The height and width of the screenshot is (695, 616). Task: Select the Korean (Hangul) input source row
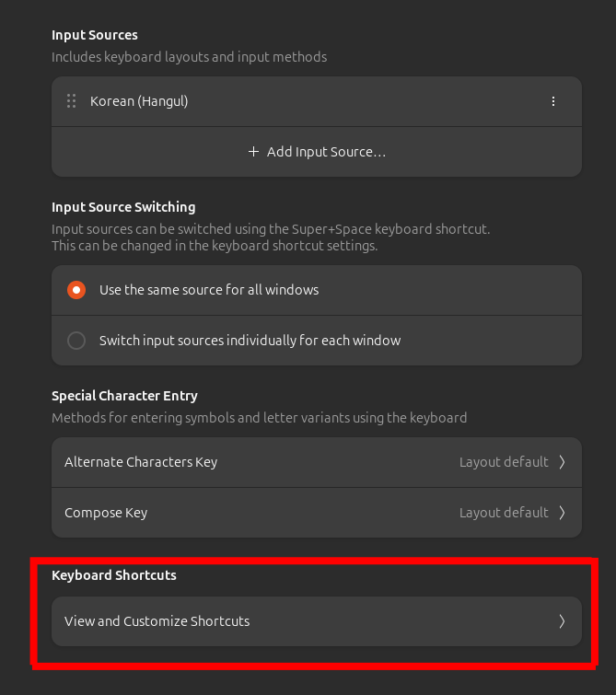317,101
